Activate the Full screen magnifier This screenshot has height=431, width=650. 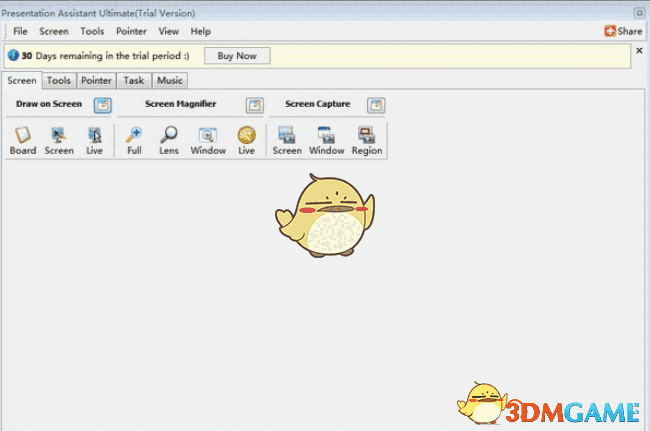[x=134, y=141]
